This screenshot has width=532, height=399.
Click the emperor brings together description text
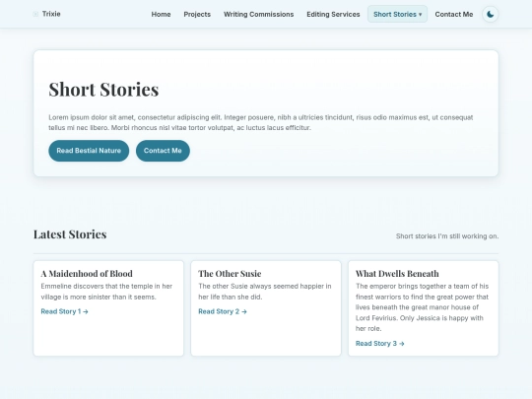(422, 307)
